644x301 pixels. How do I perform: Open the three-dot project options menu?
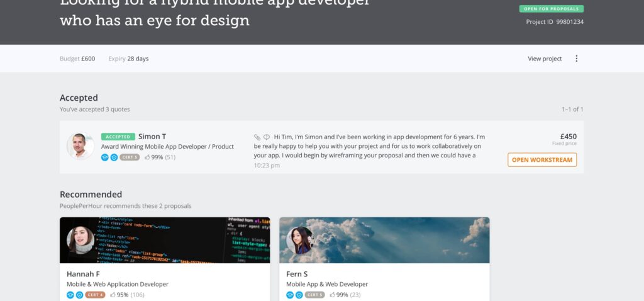tap(576, 59)
